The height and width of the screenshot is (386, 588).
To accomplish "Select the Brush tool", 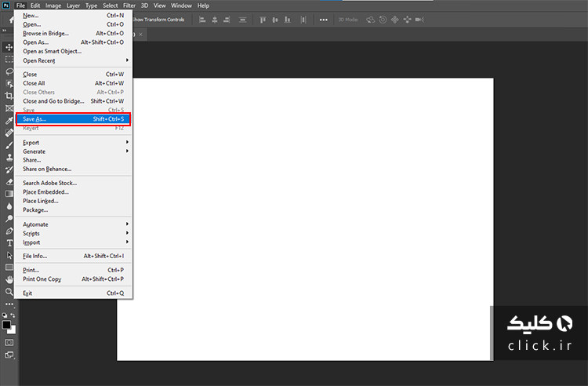I will tap(9, 145).
